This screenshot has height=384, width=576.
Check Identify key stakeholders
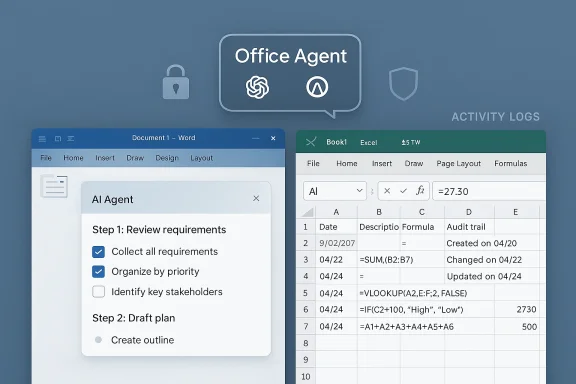[98, 292]
